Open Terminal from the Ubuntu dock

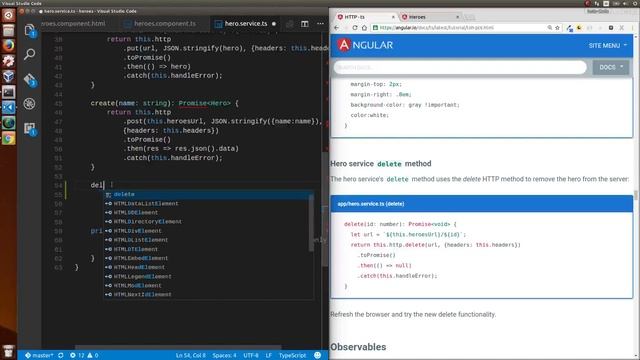(x=9, y=92)
